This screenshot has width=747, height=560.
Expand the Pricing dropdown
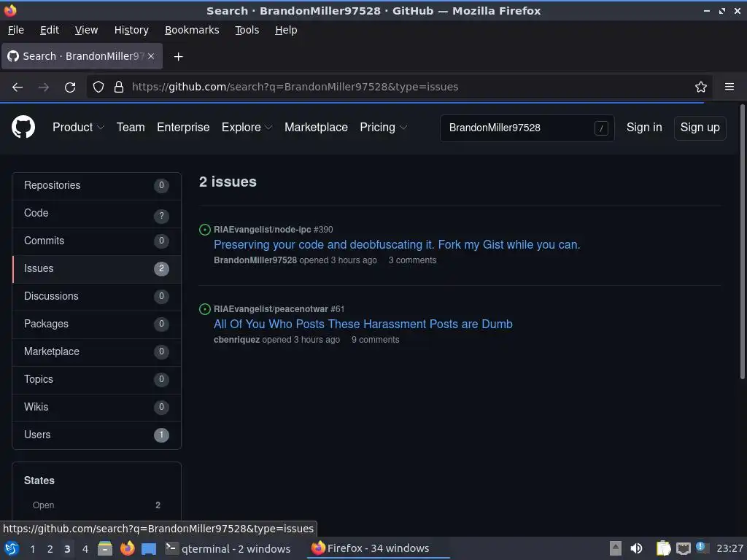click(383, 127)
